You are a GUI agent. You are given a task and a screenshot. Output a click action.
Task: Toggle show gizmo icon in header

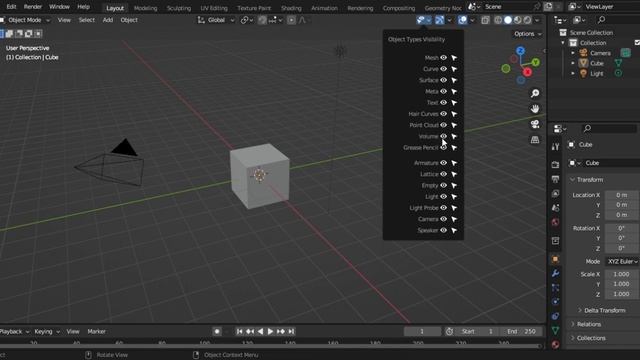440,20
